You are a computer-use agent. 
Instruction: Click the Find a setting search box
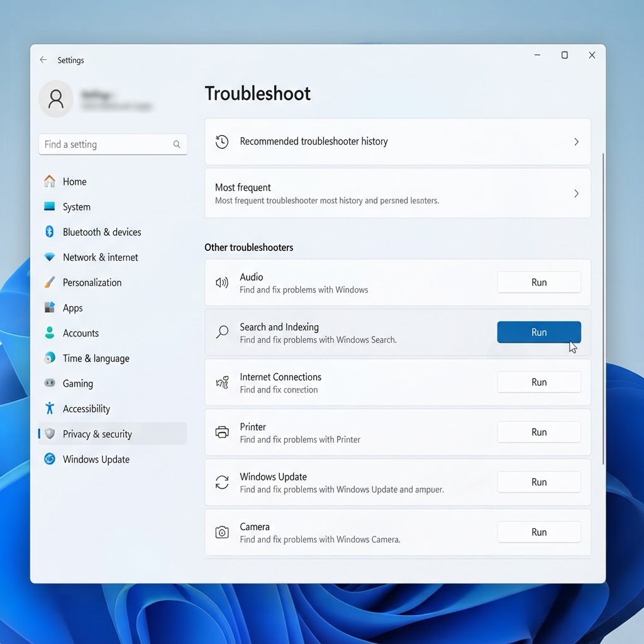pyautogui.click(x=113, y=144)
